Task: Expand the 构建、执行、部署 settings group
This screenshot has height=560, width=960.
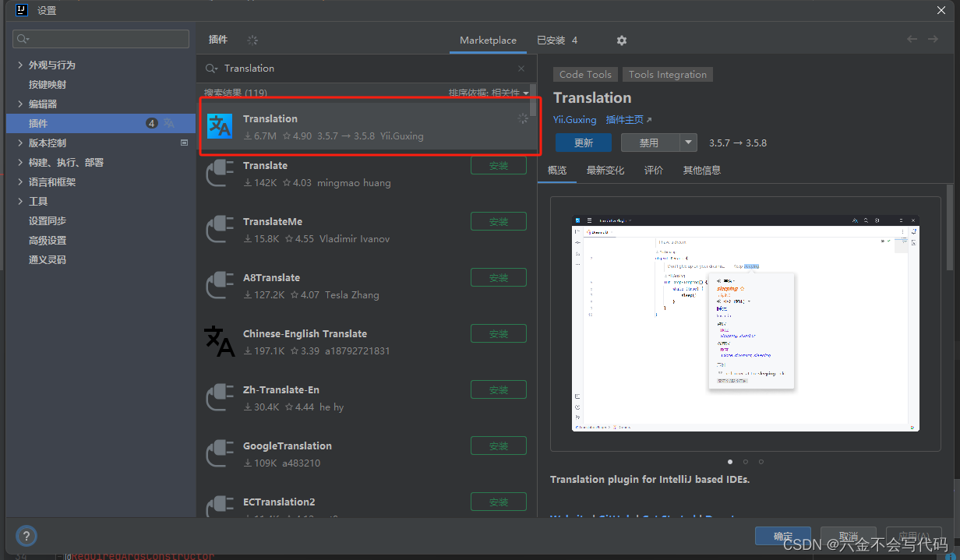Action: point(20,162)
